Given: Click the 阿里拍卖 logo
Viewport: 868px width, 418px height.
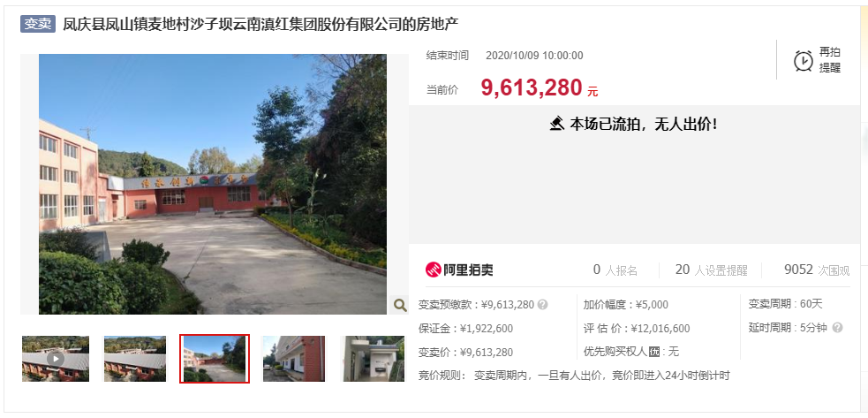Looking at the screenshot, I should point(459,270).
